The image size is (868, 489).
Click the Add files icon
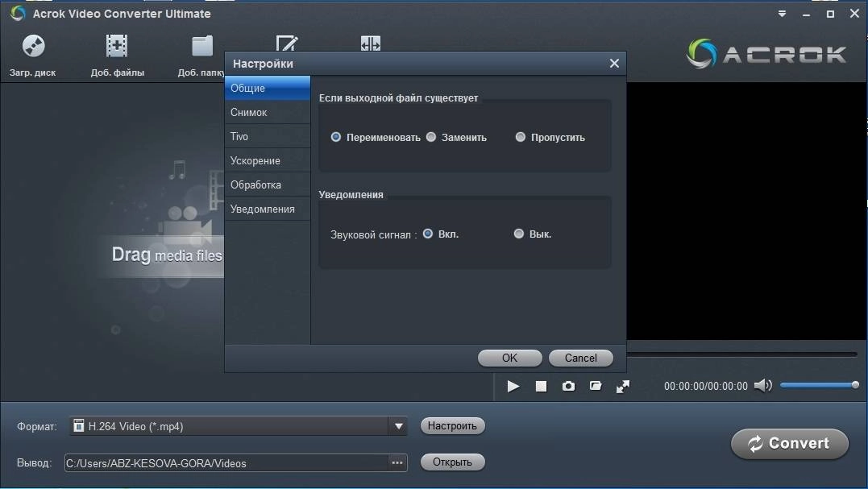(x=117, y=46)
